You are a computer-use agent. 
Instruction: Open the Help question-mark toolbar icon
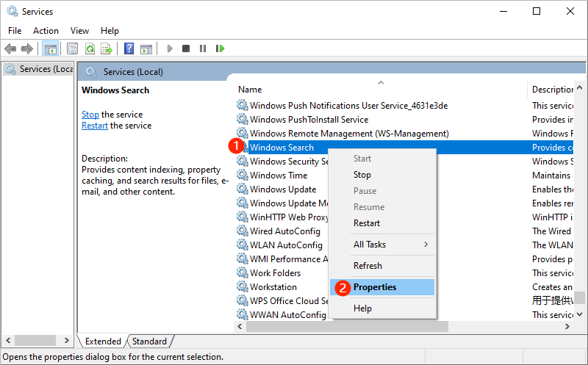point(129,48)
